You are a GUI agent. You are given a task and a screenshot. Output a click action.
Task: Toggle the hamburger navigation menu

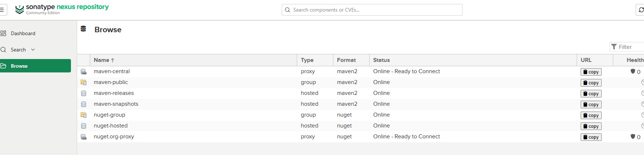tap(2, 10)
